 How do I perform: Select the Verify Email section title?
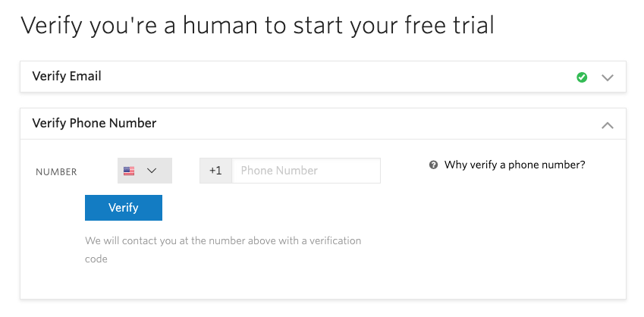point(67,77)
